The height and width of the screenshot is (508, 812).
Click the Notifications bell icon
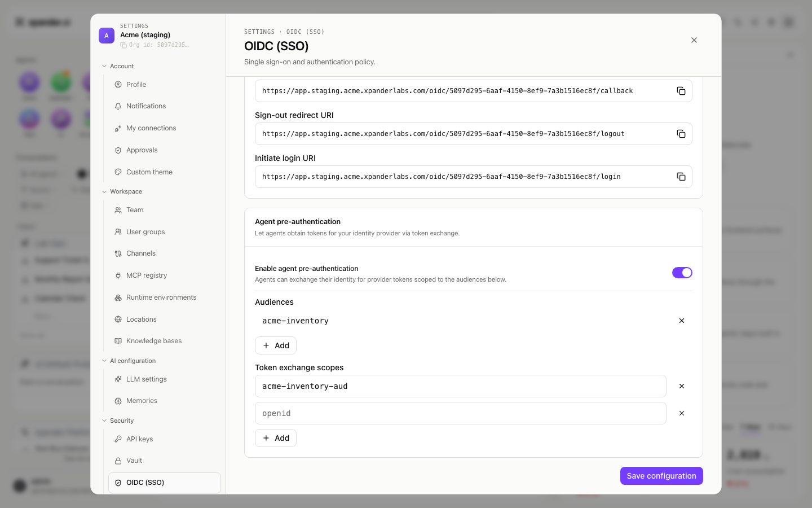click(118, 106)
